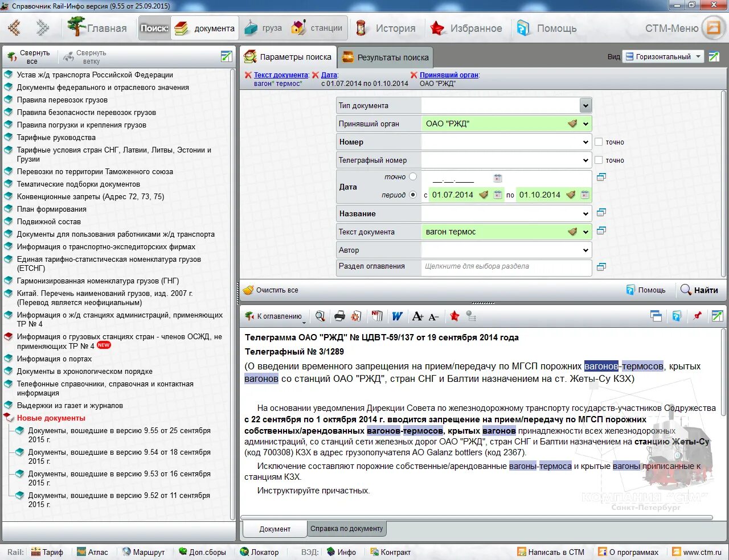Viewport: 729px width, 560px height.
Task: Add document to favorites red star icon
Action: click(454, 316)
